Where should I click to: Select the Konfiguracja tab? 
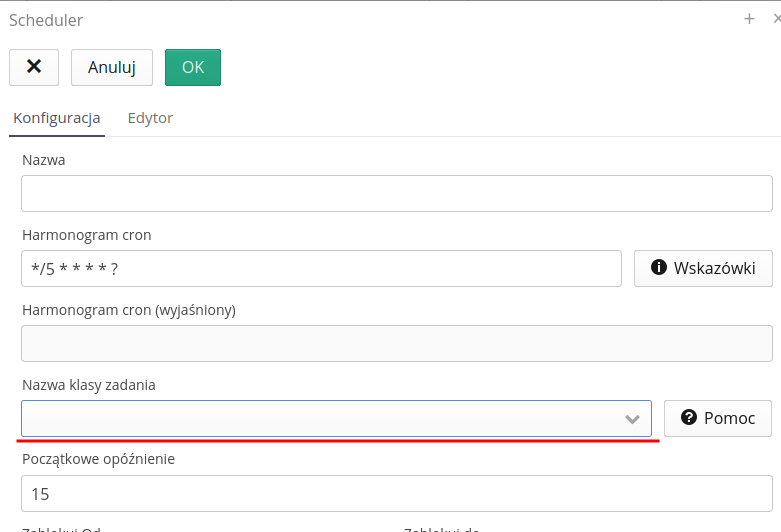point(57,118)
